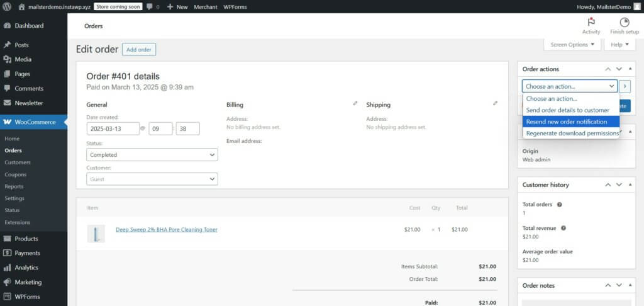
Task: Expand the Screen Options dropdown
Action: click(x=572, y=45)
